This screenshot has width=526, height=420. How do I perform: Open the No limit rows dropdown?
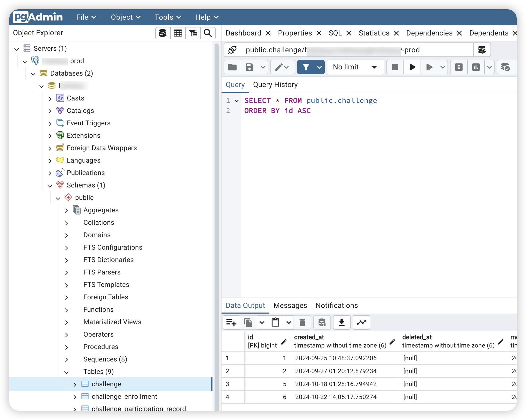click(x=355, y=67)
